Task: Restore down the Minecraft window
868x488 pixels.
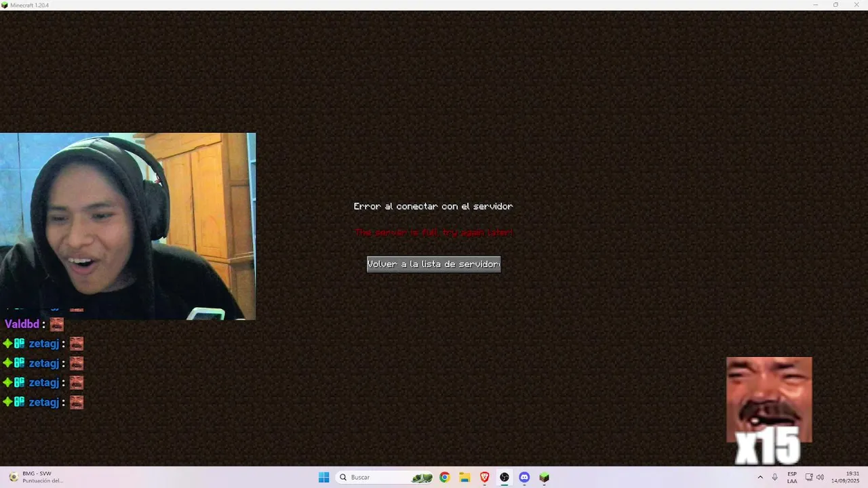Action: [x=835, y=5]
